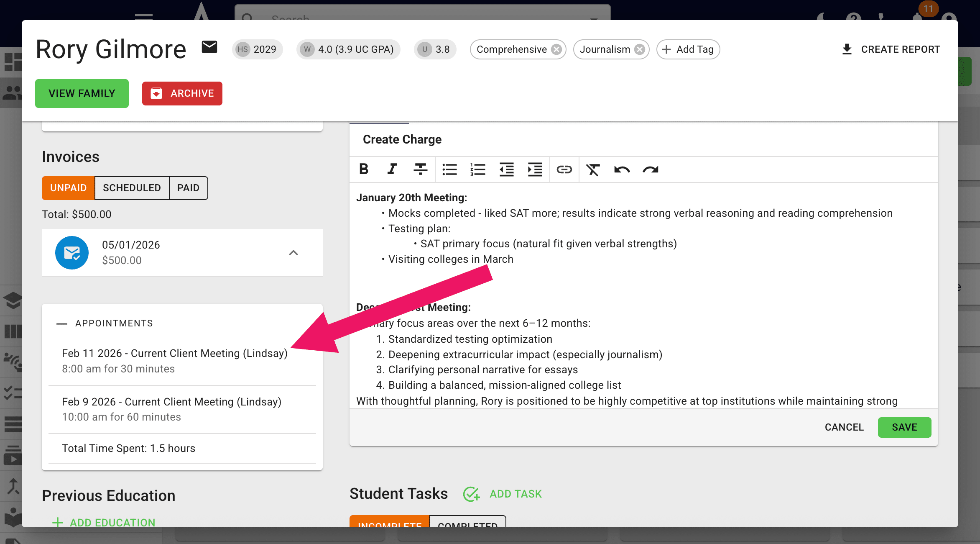Click the blue invoice email icon
Image resolution: width=980 pixels, height=544 pixels.
tap(72, 253)
